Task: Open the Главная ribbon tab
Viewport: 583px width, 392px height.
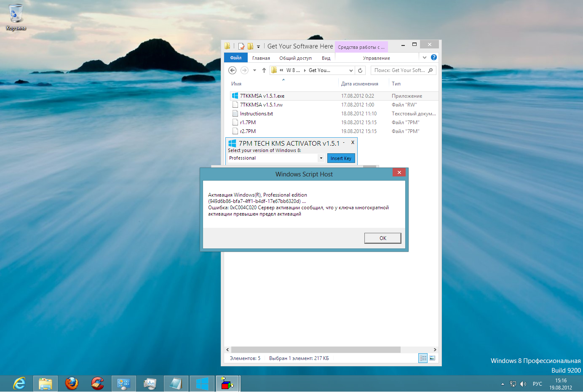Action: pyautogui.click(x=261, y=58)
